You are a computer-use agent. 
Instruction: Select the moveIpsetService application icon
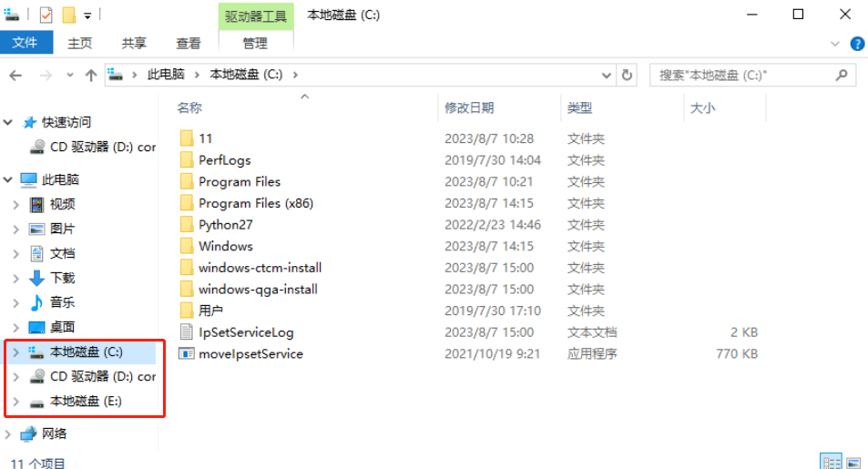[x=187, y=354]
